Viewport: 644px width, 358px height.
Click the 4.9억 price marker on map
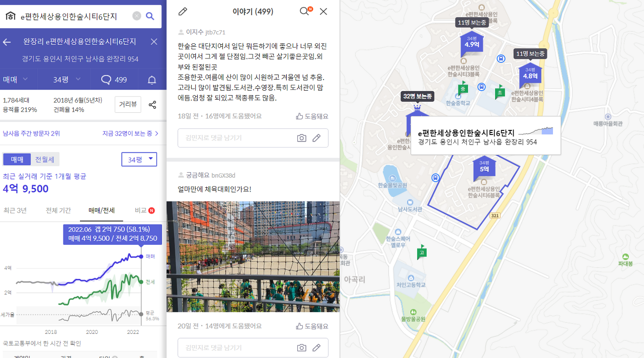click(x=472, y=44)
